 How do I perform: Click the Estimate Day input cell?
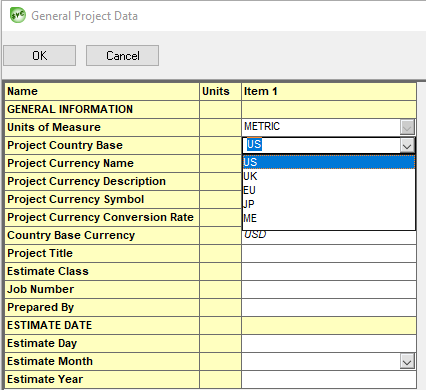[x=329, y=343]
